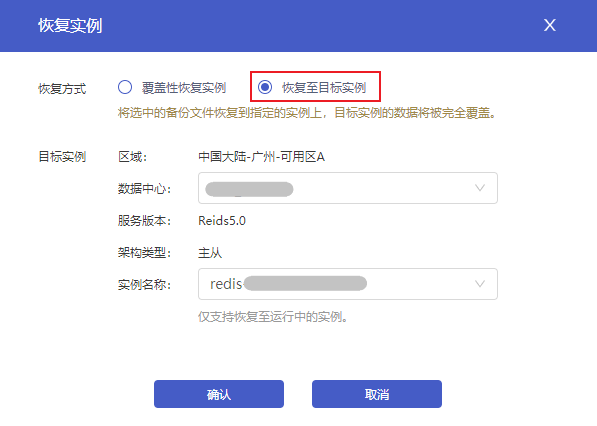Close the 恢复实例 dialog with X
Screen dimensions: 597x426
[x=549, y=25]
